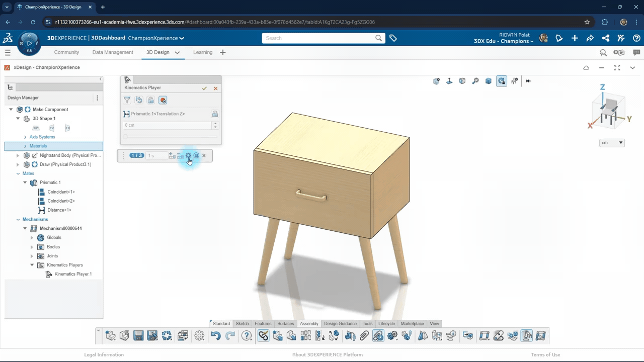The image size is (644, 362).
Task: Click the Legal Information link
Action: (104, 355)
